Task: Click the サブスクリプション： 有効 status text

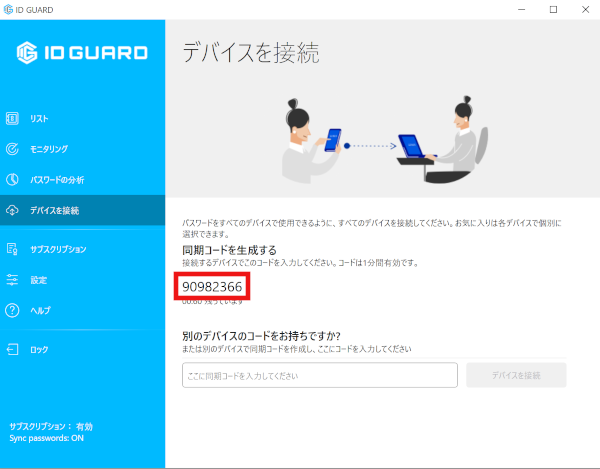Action: pos(51,427)
